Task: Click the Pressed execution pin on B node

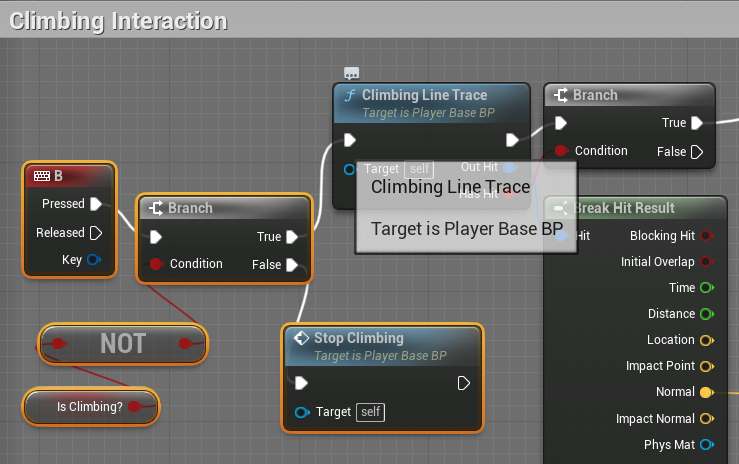Action: [x=96, y=204]
